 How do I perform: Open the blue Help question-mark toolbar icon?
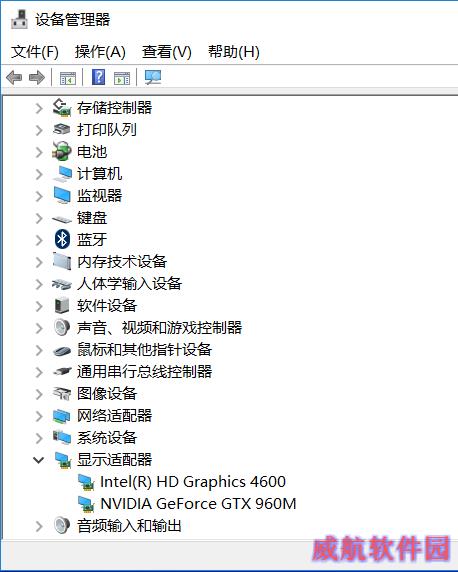[99, 77]
